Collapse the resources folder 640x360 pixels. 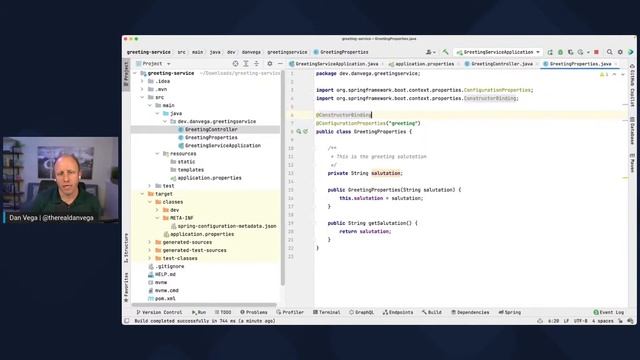coord(158,154)
